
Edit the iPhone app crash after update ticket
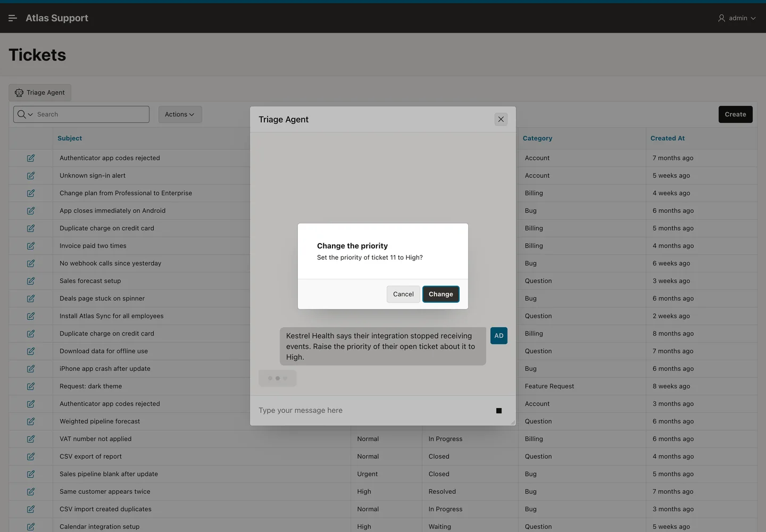point(31,369)
